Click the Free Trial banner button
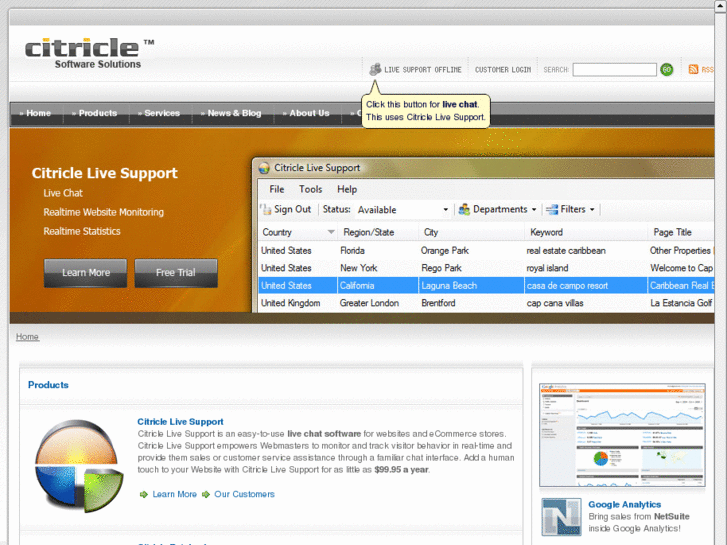727x545 pixels. 176,273
